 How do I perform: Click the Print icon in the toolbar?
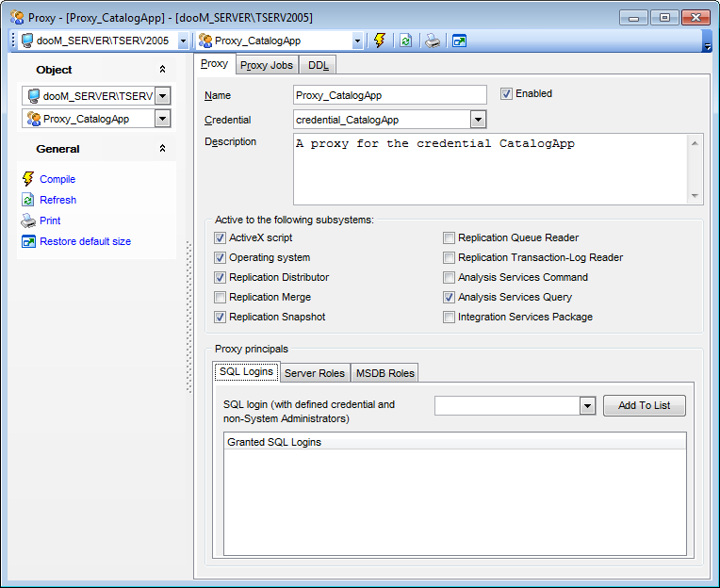coord(432,41)
